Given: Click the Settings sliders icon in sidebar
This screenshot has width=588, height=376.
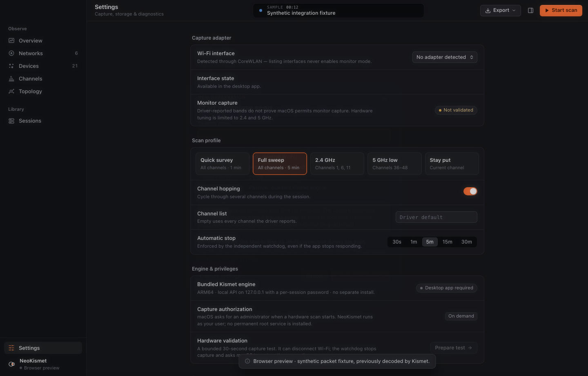Looking at the screenshot, I should click(x=11, y=348).
